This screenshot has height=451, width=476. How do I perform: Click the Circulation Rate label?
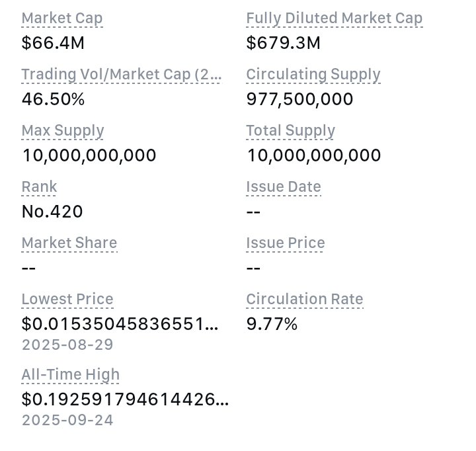point(304,300)
